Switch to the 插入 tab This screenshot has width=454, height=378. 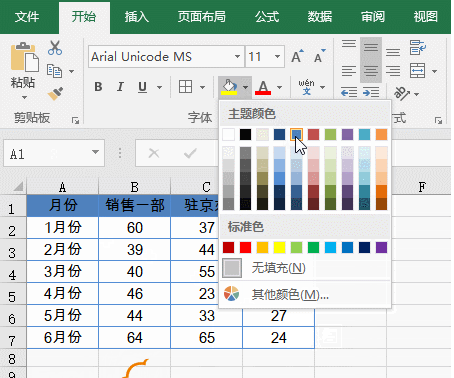(x=136, y=17)
